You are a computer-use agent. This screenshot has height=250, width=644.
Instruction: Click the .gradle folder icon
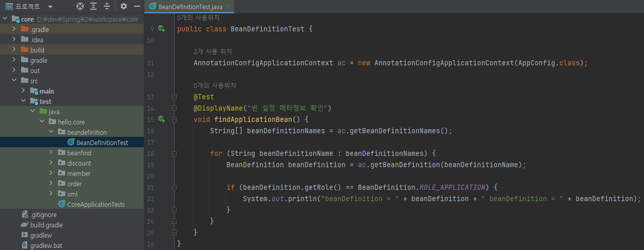click(x=25, y=29)
